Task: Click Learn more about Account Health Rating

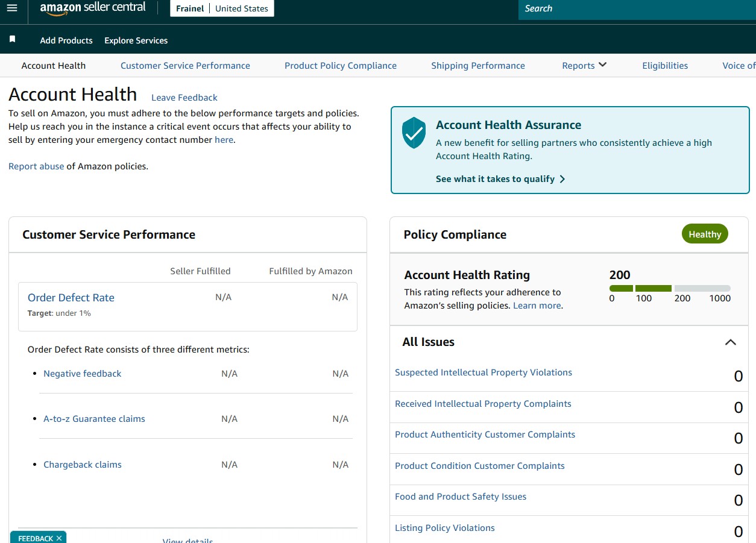Action: [x=537, y=306]
